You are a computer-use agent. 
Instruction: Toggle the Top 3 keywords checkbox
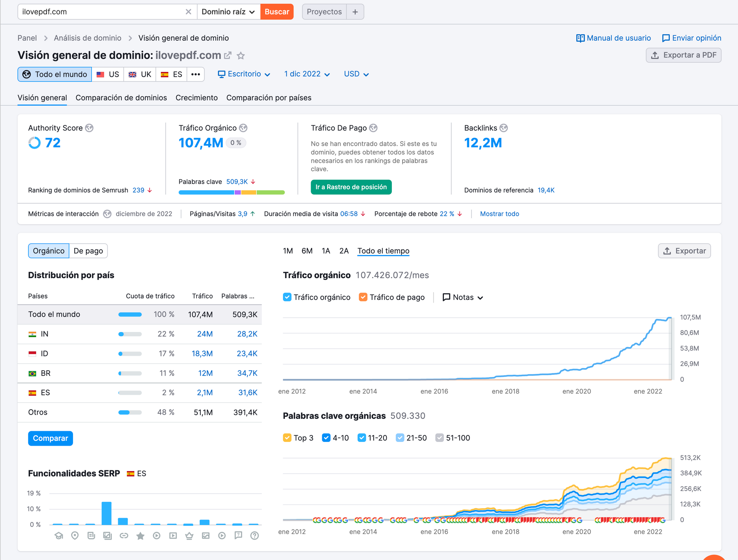[x=287, y=438]
